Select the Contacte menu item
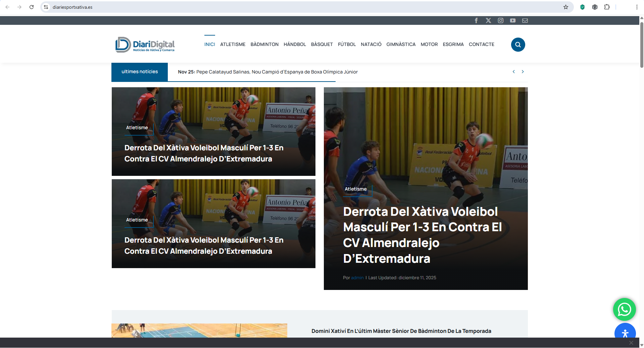 481,44
